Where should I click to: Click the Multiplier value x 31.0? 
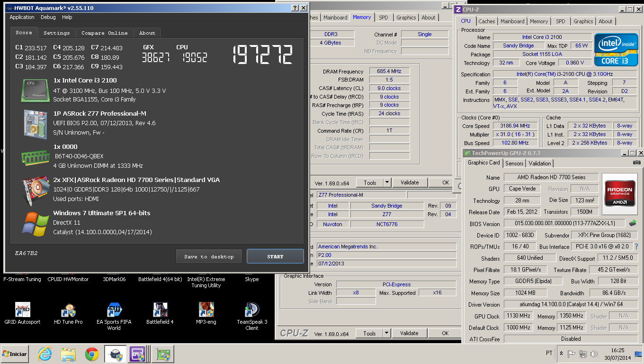(x=515, y=134)
